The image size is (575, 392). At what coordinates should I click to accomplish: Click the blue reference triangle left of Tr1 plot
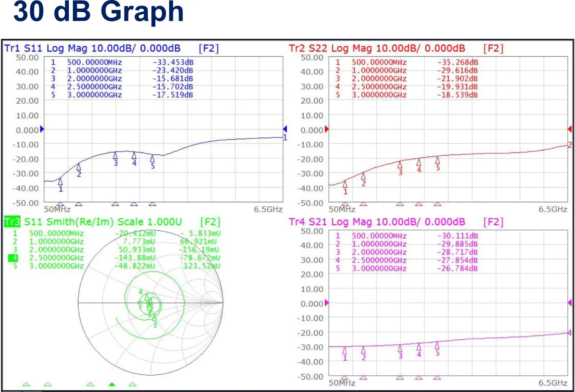click(x=42, y=129)
